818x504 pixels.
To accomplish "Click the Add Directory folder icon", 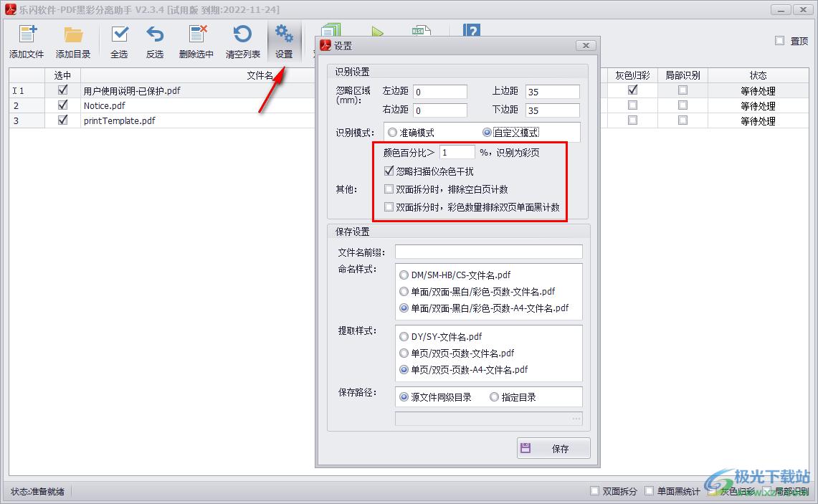I will coord(73,36).
